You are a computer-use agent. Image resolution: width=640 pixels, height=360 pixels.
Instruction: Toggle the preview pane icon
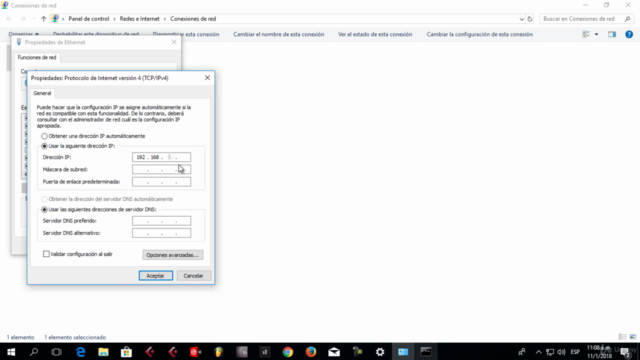coord(612,34)
